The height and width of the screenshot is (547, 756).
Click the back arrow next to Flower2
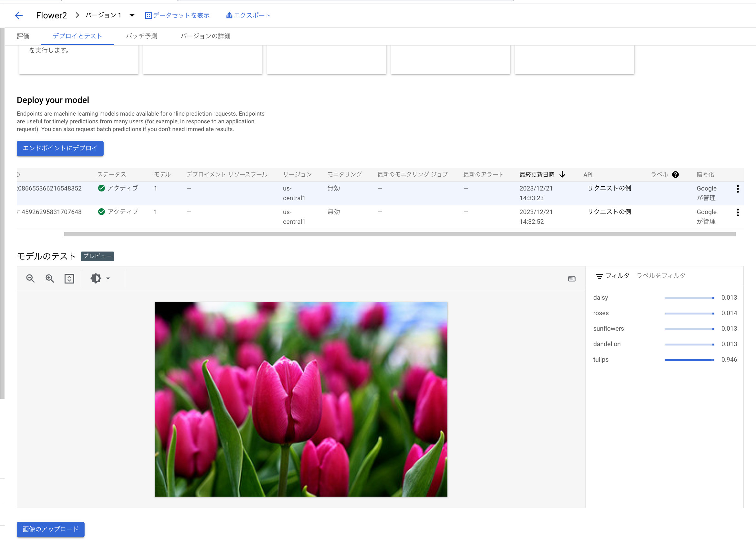point(19,15)
